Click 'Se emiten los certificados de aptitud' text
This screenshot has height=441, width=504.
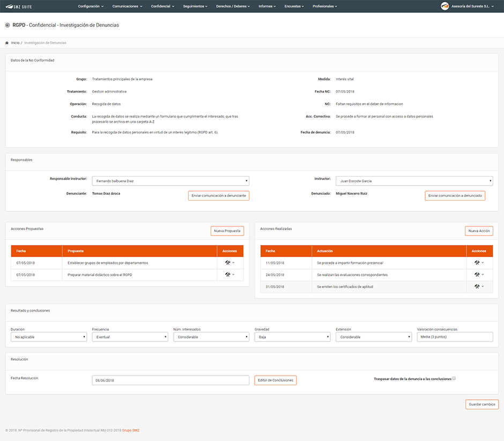pos(345,286)
